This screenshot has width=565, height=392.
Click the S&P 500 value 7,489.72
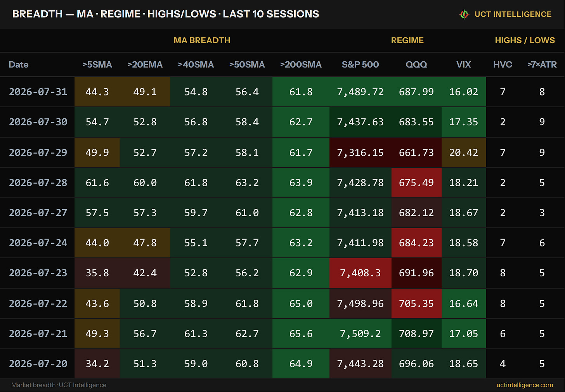[360, 92]
